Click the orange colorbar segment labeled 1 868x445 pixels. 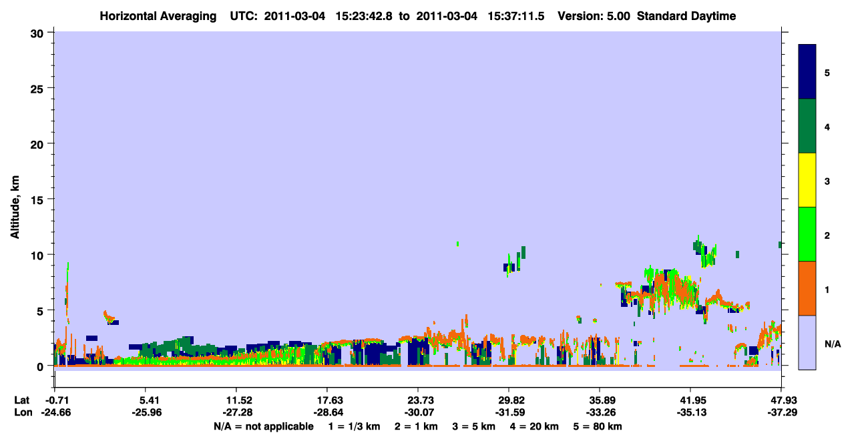[x=807, y=288]
